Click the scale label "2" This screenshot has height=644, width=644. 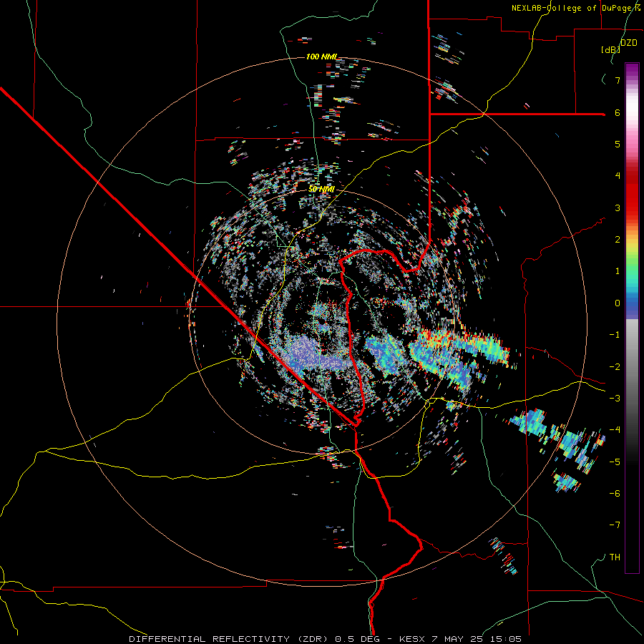tap(618, 240)
